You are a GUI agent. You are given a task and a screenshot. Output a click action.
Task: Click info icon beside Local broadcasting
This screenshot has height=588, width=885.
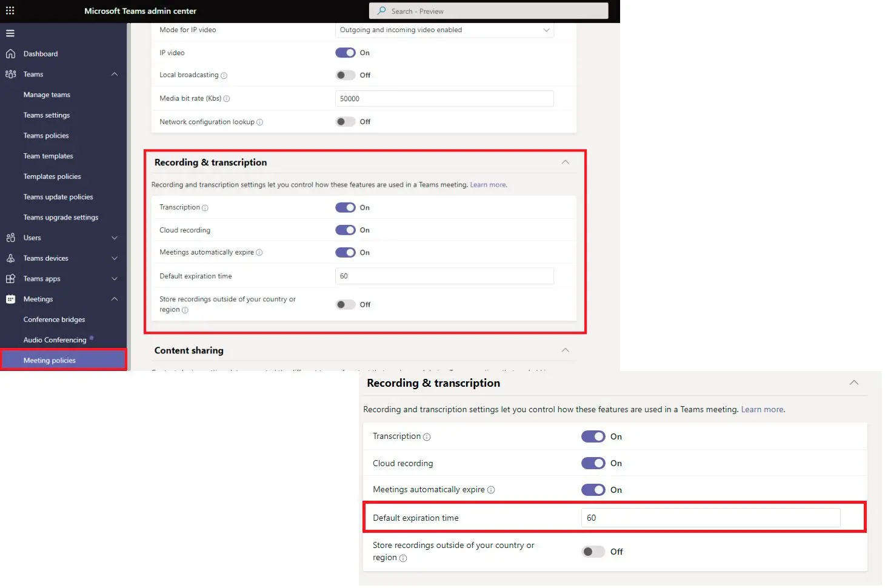(x=224, y=76)
